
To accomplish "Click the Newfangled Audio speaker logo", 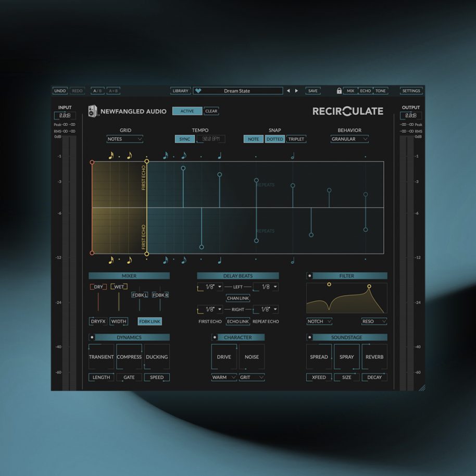I will click(94, 111).
